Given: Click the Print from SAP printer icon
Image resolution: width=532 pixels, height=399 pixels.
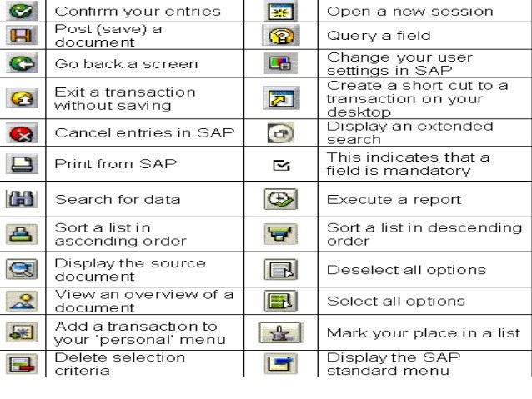Looking at the screenshot, I should coord(22,164).
